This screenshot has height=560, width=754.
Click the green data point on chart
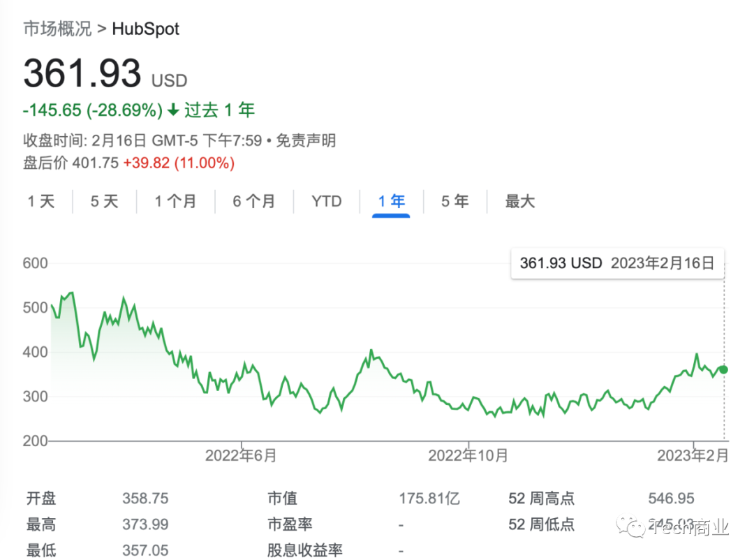[x=723, y=369]
